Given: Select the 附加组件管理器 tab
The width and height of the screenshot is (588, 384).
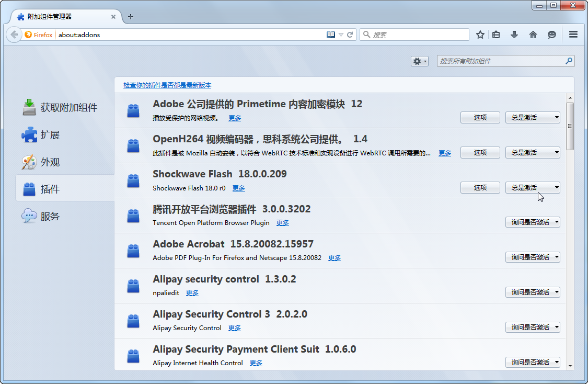Looking at the screenshot, I should [x=66, y=17].
